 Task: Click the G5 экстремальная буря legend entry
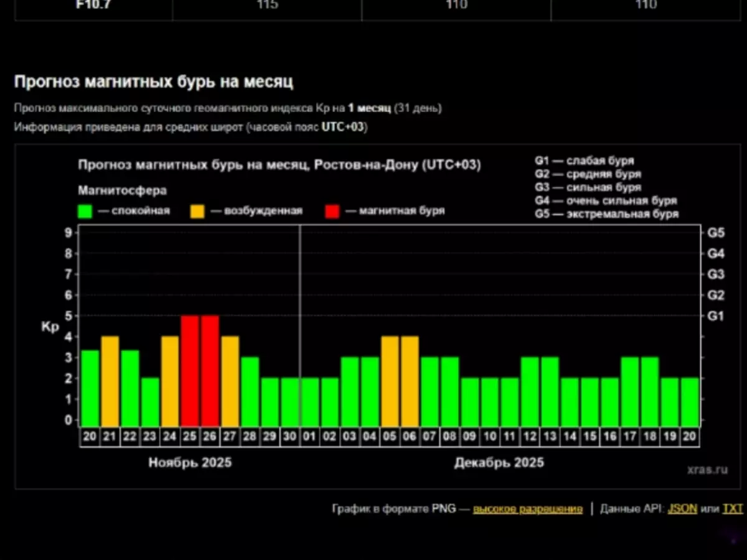pos(606,214)
